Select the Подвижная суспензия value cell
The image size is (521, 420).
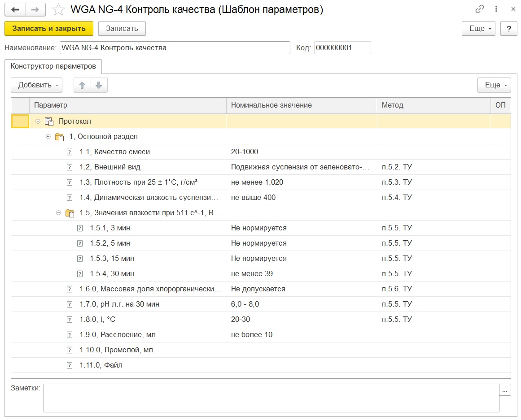[x=302, y=167]
